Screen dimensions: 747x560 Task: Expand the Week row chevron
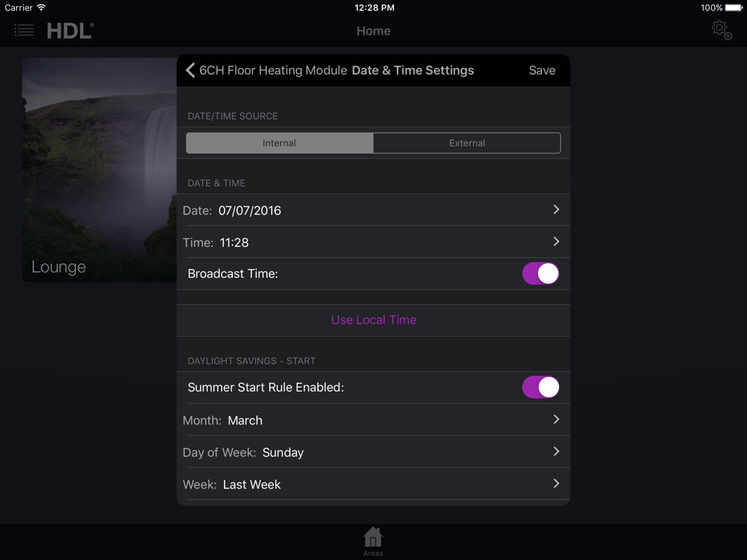(x=556, y=483)
